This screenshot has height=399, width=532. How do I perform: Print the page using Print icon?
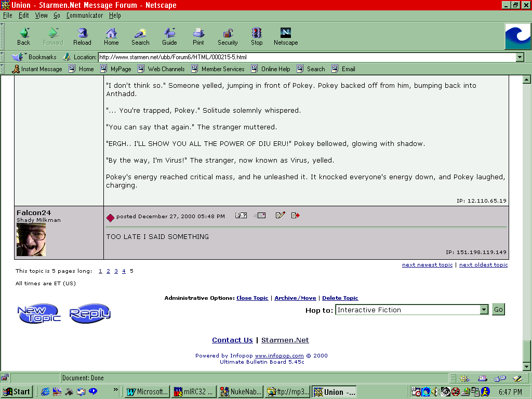coord(198,36)
